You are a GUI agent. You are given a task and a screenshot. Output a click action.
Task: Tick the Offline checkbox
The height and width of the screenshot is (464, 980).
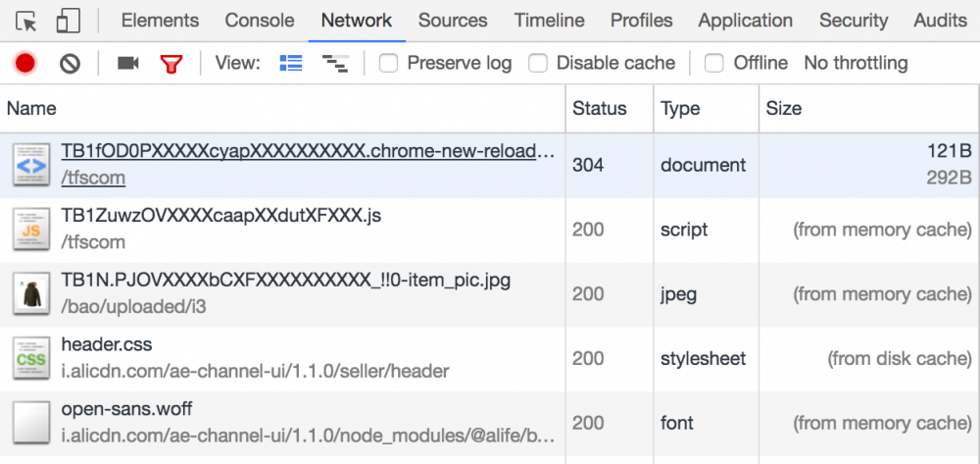[x=713, y=63]
